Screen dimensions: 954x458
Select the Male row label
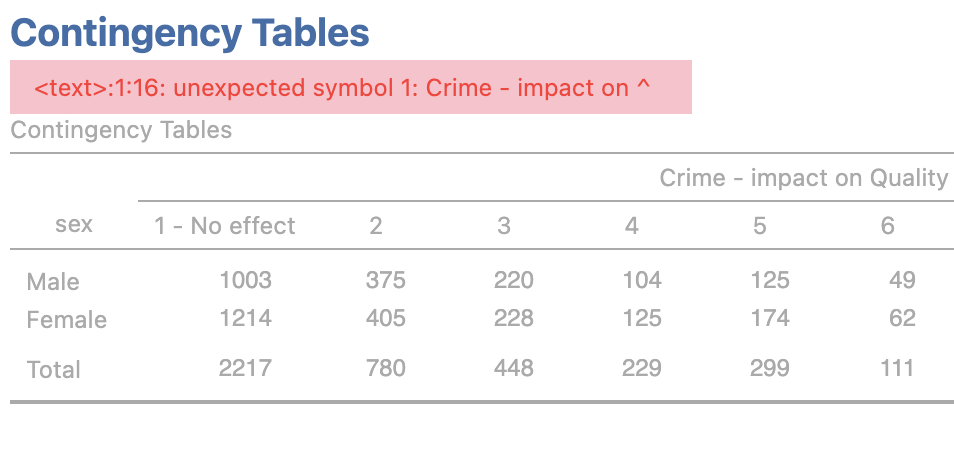(x=53, y=282)
